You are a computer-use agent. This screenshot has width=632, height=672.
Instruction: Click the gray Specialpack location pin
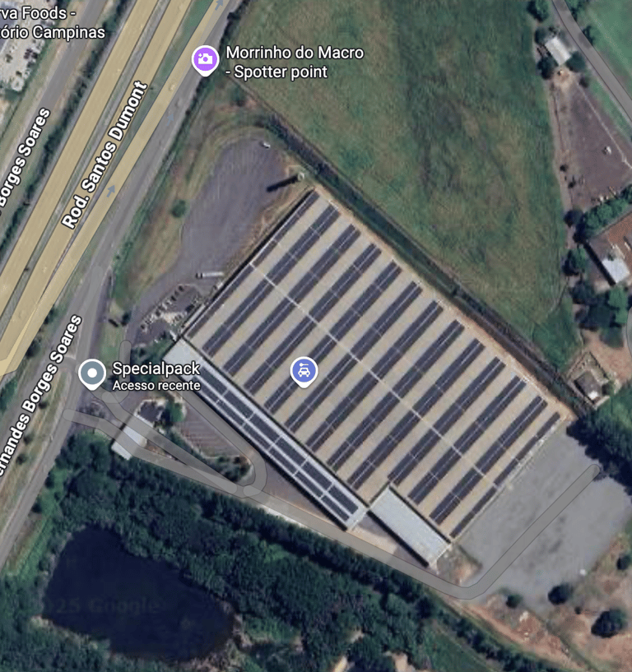pyautogui.click(x=92, y=373)
